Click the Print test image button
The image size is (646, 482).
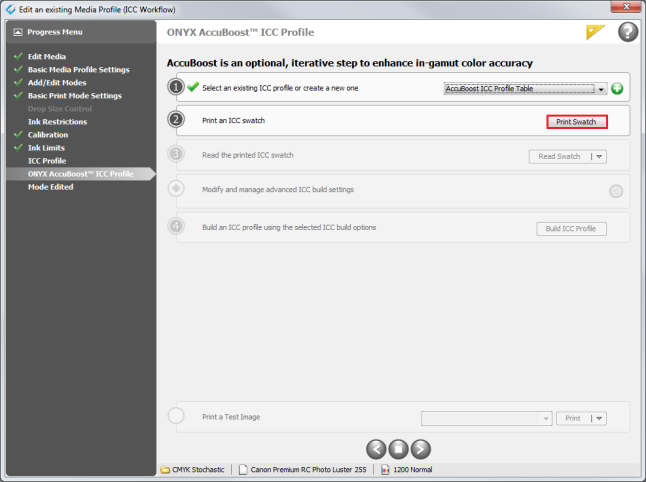pos(573,419)
